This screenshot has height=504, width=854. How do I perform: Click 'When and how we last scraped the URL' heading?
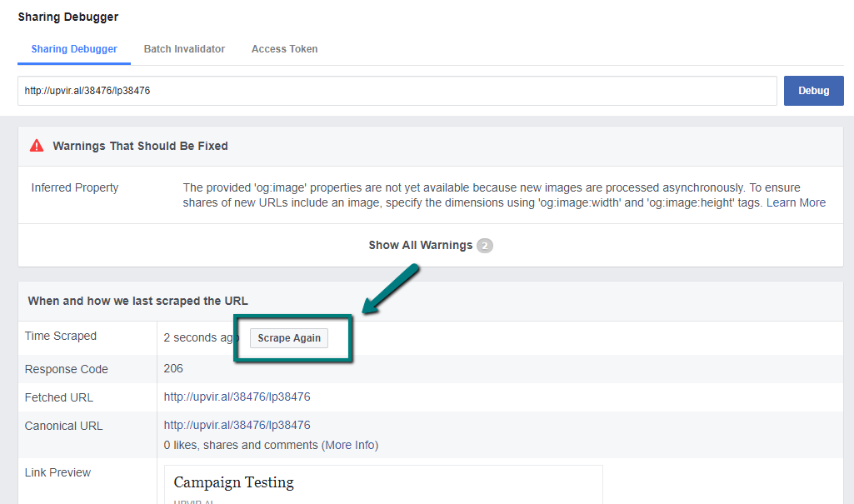coord(137,301)
